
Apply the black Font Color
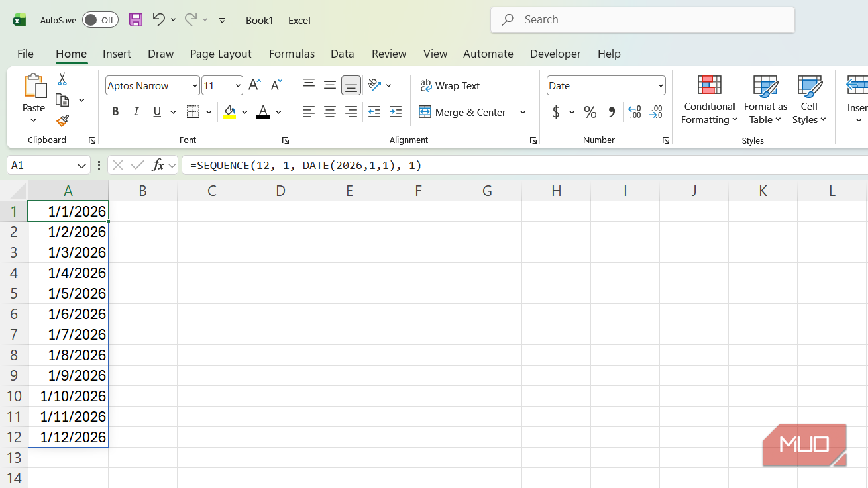point(263,112)
